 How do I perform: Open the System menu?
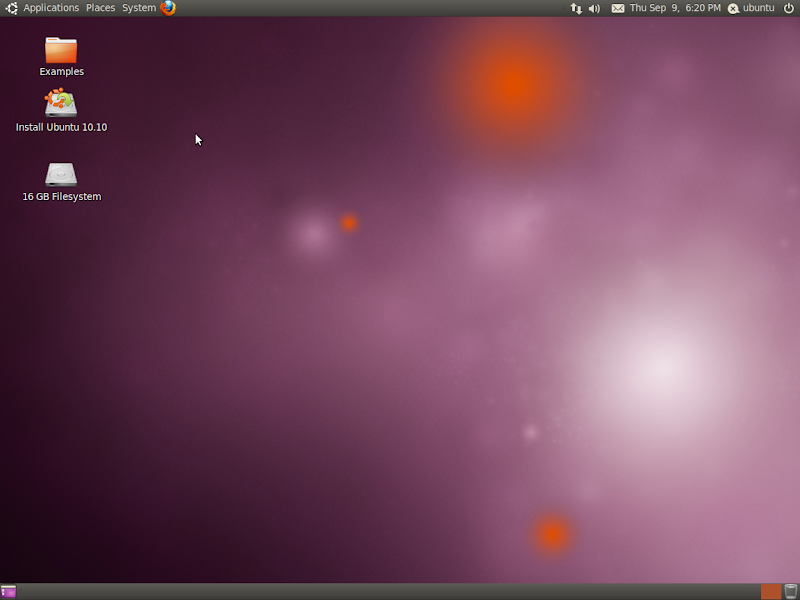click(x=139, y=8)
